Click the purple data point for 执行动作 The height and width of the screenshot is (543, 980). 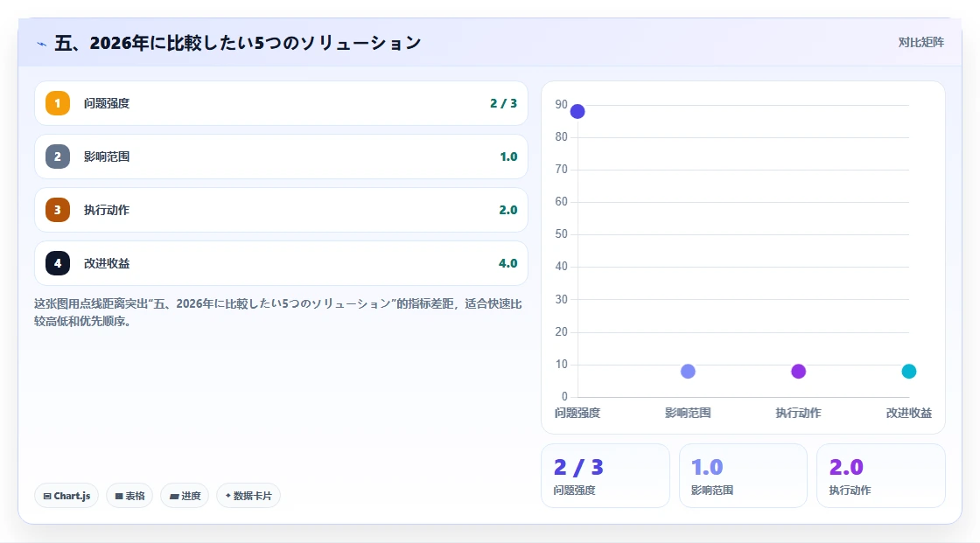[799, 372]
